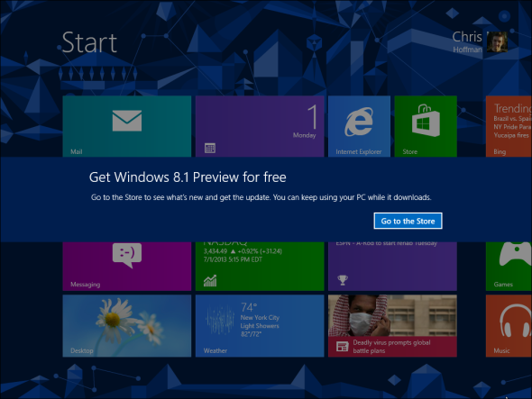Open the green Store tile
This screenshot has height=399, width=532.
click(426, 126)
